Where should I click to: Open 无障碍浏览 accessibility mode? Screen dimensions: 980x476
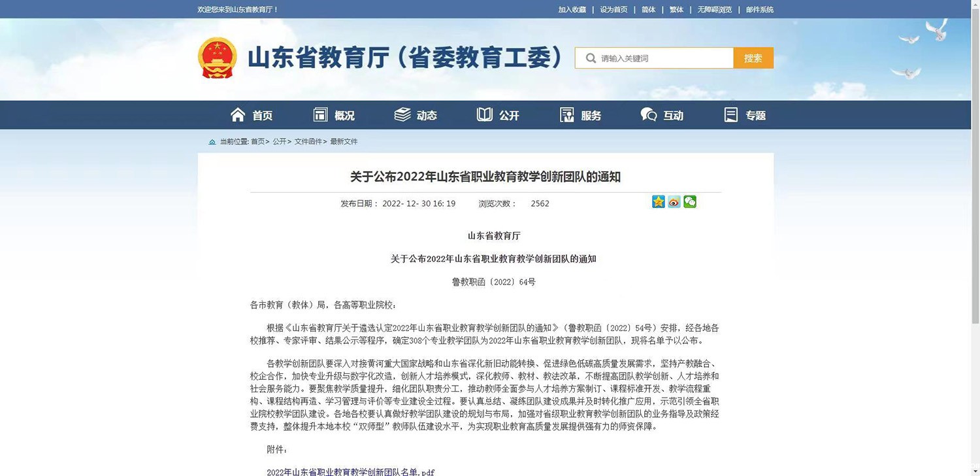click(715, 10)
